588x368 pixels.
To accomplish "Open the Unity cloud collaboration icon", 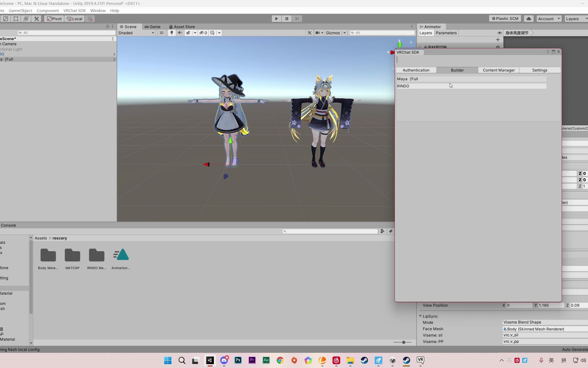I will tap(529, 18).
